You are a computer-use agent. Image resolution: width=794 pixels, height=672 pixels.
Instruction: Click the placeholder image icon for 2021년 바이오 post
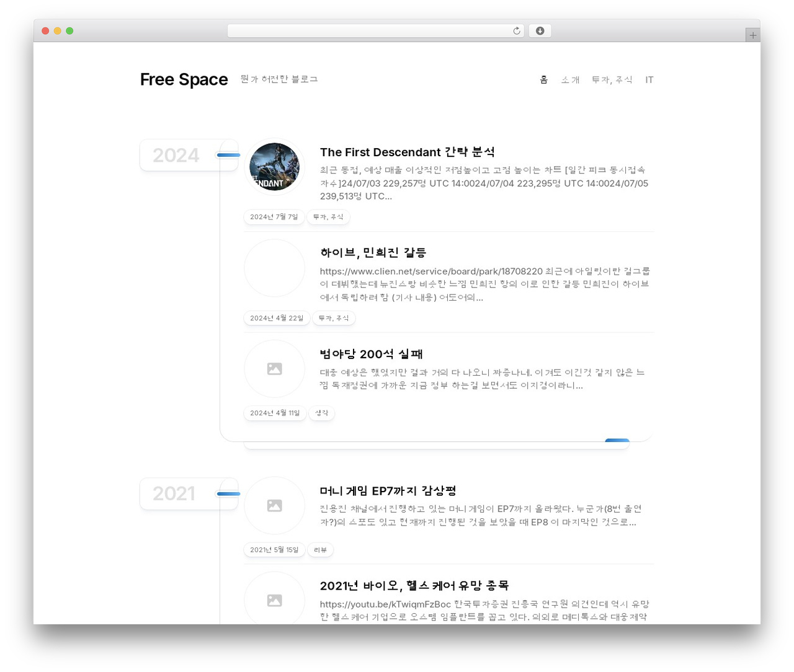tap(274, 601)
